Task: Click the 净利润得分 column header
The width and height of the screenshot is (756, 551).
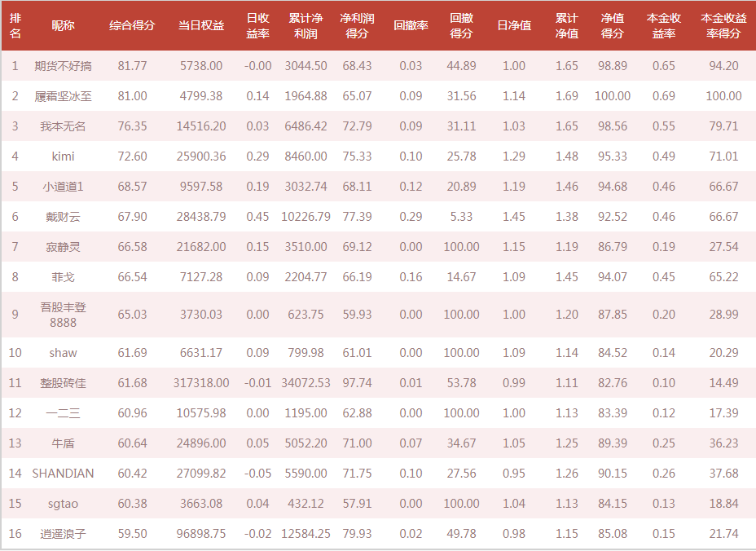Action: 357,25
